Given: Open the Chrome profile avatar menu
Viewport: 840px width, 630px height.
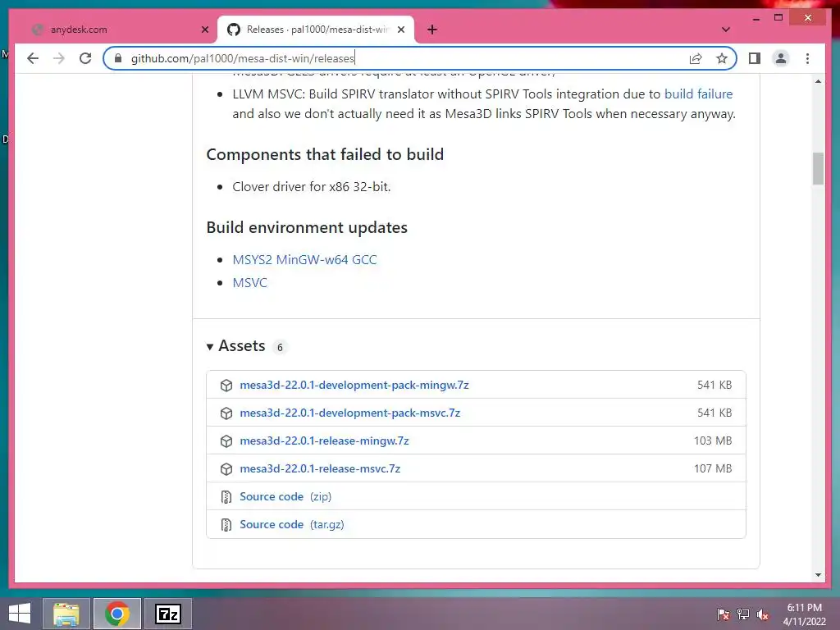Looking at the screenshot, I should [781, 58].
